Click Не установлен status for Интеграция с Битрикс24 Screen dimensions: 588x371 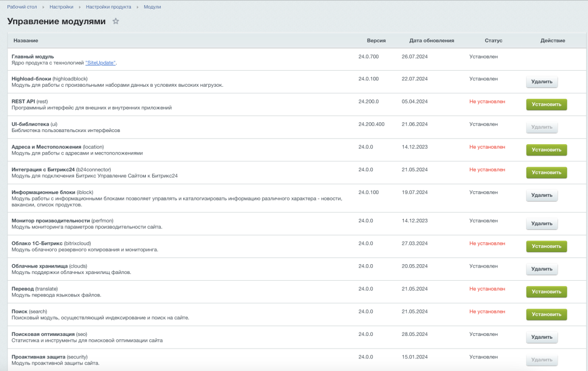pyautogui.click(x=487, y=169)
